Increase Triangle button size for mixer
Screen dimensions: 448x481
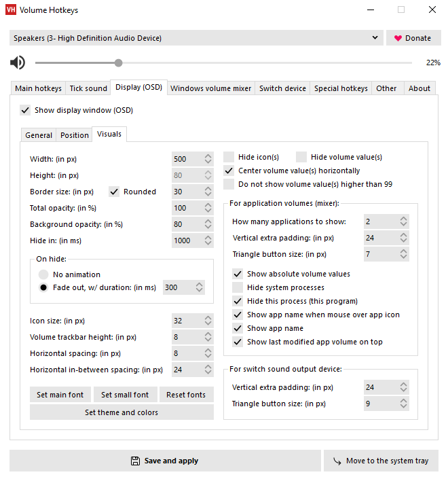pos(404,251)
